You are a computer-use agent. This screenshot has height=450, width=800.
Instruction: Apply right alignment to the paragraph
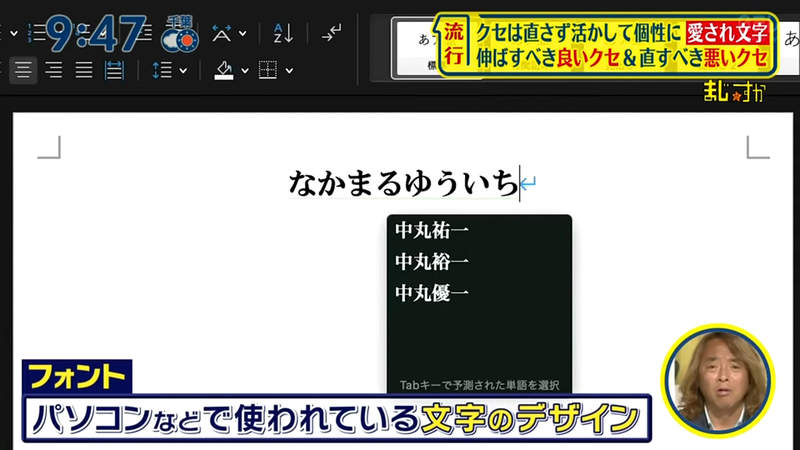(53, 70)
